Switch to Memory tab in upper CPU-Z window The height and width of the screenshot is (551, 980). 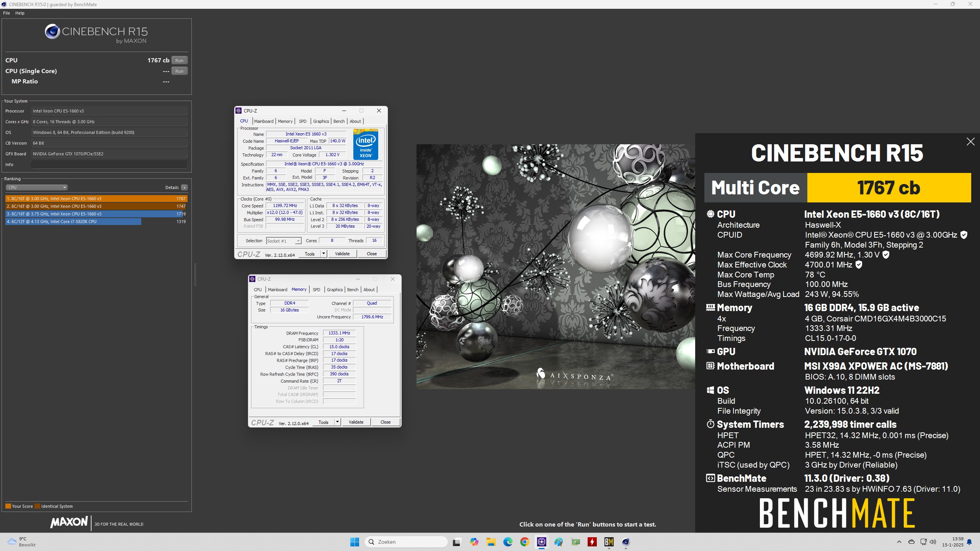pos(285,121)
